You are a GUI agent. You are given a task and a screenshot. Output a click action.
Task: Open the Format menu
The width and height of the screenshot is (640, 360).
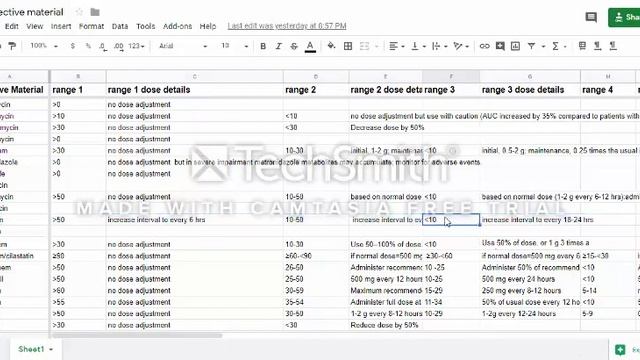click(x=91, y=26)
